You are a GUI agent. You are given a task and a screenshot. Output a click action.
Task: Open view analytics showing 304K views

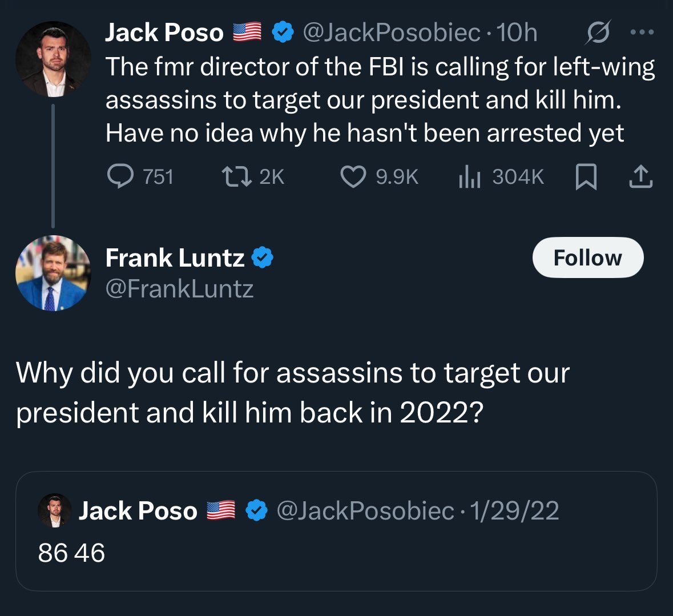(x=470, y=177)
